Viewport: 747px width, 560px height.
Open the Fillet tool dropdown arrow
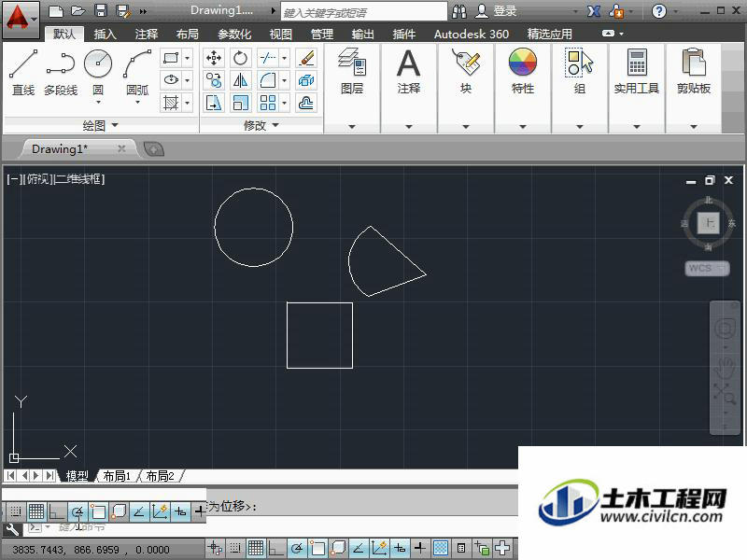click(285, 80)
